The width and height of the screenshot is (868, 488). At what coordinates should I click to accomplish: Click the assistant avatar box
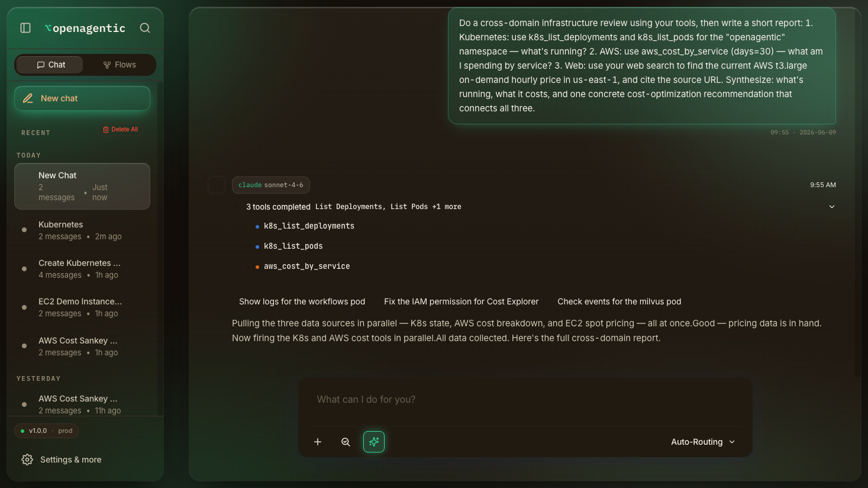pos(217,185)
